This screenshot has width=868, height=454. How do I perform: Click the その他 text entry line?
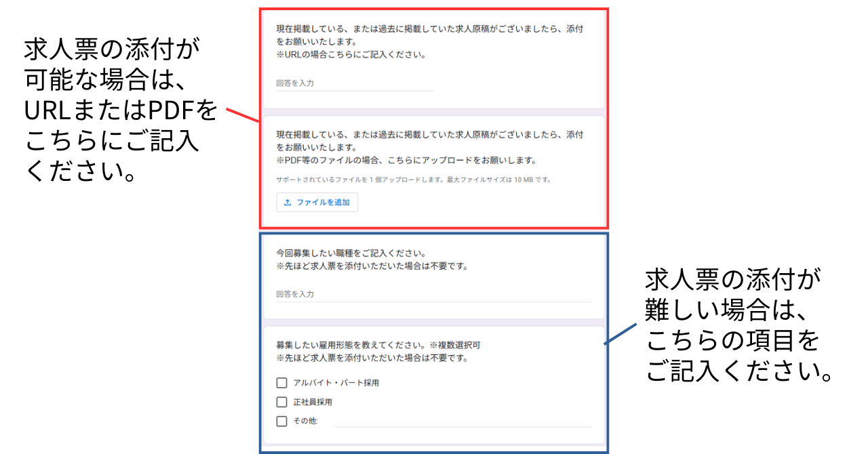click(x=462, y=421)
